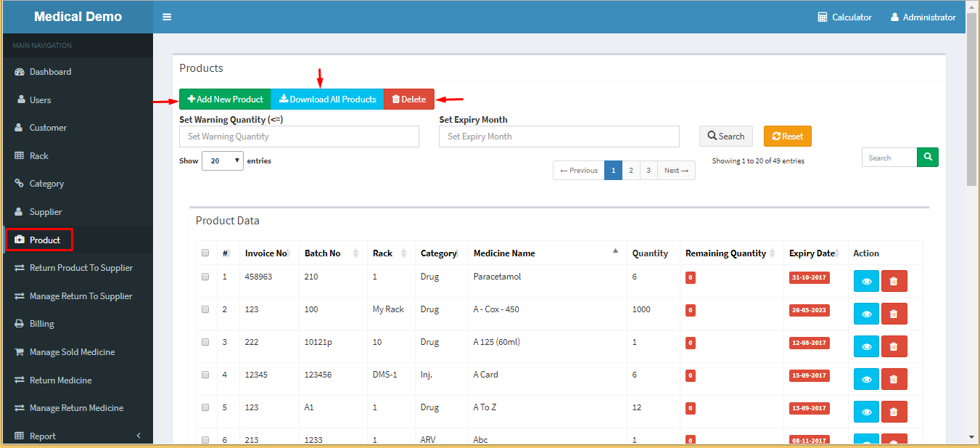980x448 pixels.
Task: Click the scrollbar down arrow
Action: pyautogui.click(x=972, y=436)
